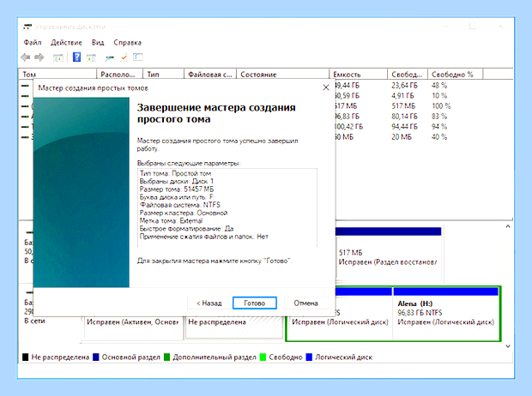532x396 pixels.
Task: Close the wizard dialog with the X
Action: 326,87
